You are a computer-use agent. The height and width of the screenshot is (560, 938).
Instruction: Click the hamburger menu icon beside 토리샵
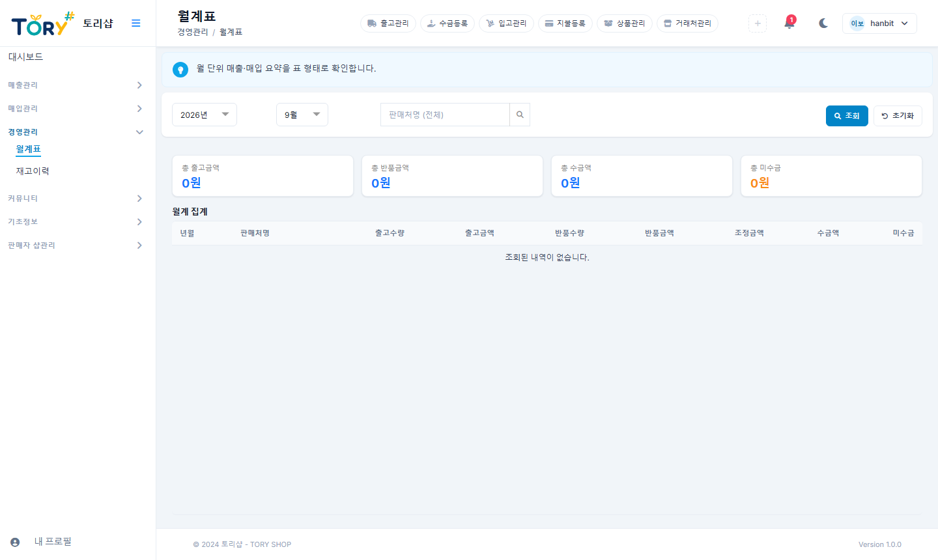point(135,23)
